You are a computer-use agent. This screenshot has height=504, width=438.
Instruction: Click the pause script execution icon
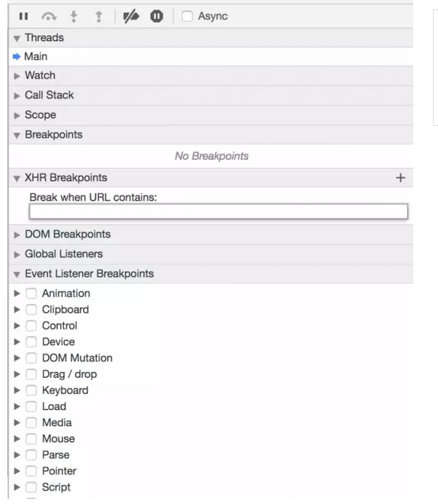pos(23,16)
